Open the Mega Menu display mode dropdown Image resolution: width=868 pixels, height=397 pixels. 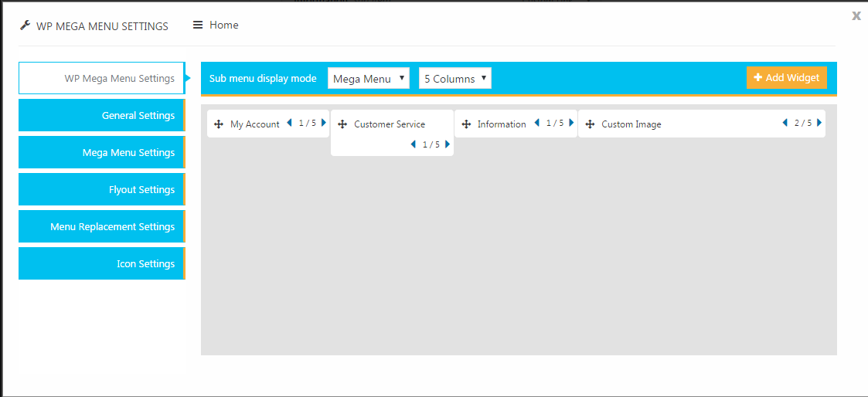[369, 79]
